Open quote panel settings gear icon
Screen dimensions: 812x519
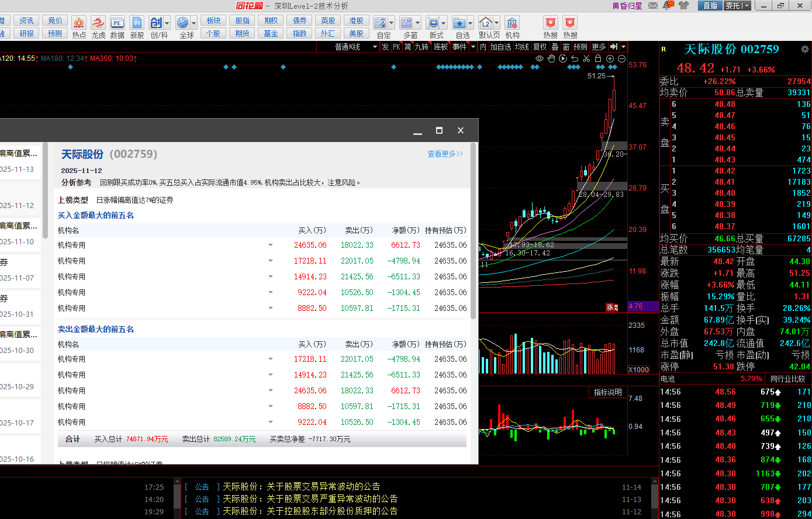tap(805, 49)
